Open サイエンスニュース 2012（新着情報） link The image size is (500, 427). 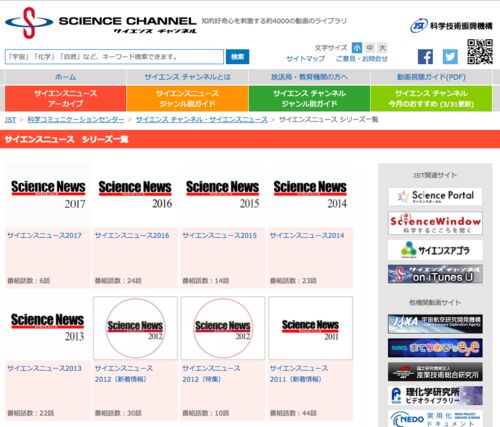[x=124, y=374]
